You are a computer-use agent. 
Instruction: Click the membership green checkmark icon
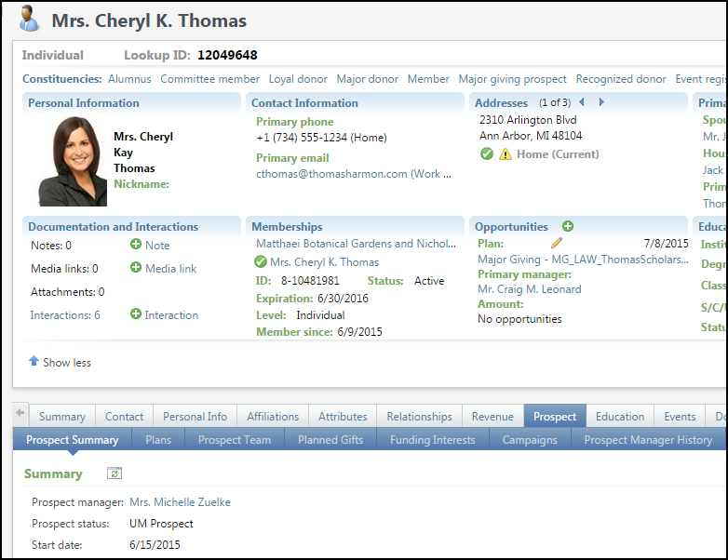point(261,261)
